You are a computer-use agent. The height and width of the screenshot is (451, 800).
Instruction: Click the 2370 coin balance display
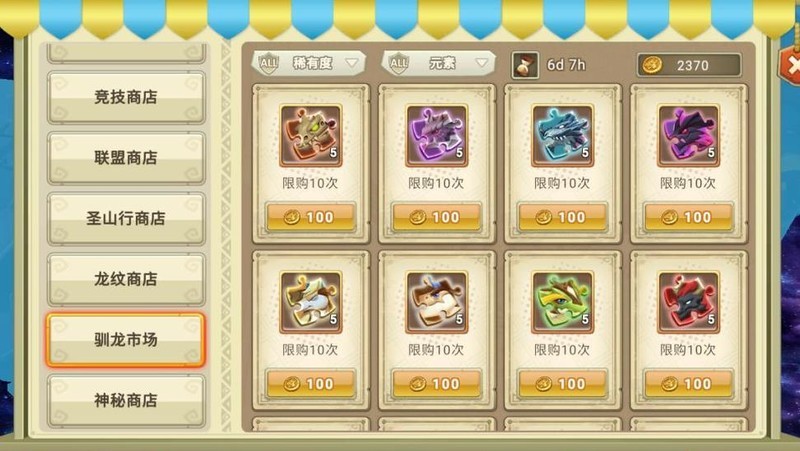pos(689,65)
